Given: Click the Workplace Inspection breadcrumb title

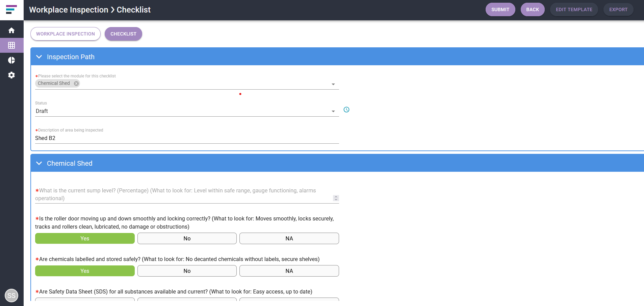Looking at the screenshot, I should coord(69,10).
